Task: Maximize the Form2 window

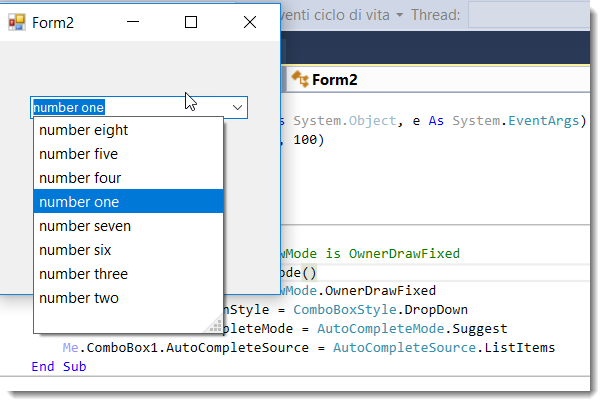Action: pyautogui.click(x=191, y=21)
